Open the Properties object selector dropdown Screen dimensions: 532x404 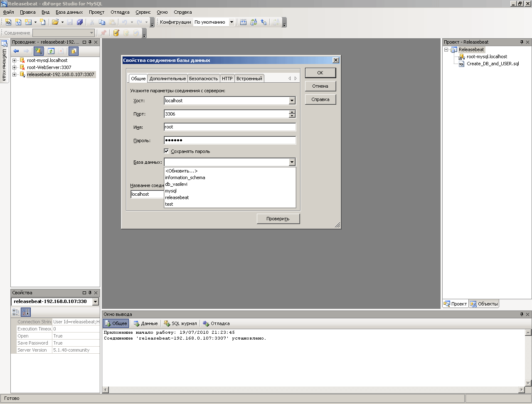click(x=95, y=301)
